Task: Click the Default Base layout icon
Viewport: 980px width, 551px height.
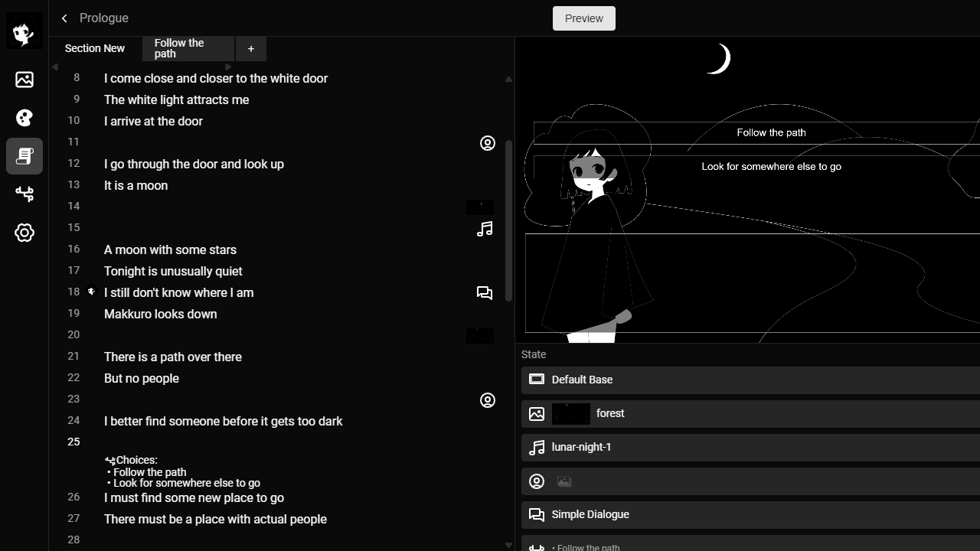Action: (x=537, y=380)
